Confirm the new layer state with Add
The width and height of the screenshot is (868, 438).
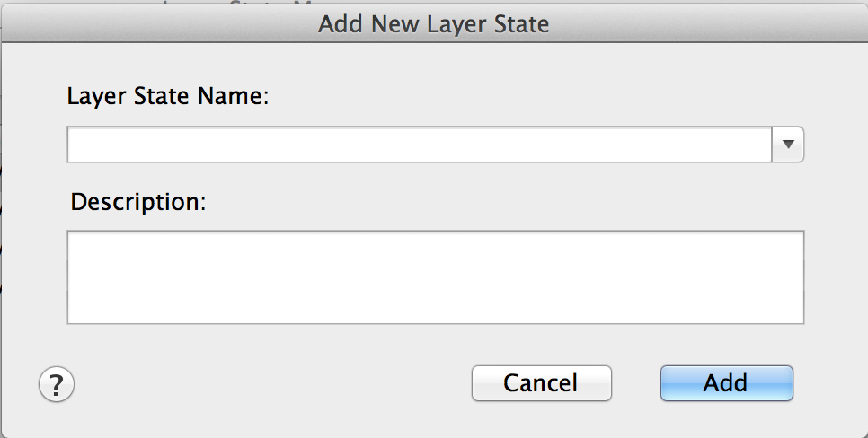(x=726, y=382)
